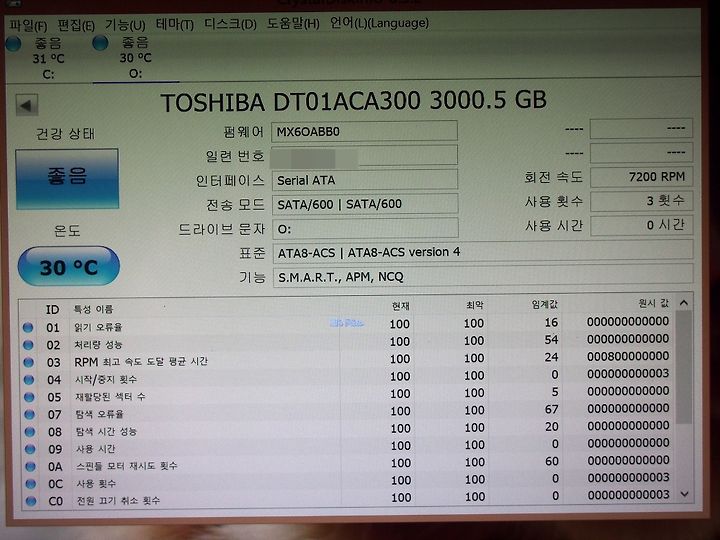The height and width of the screenshot is (540, 720).
Task: Click the SMART list scroll up arrow
Action: [x=684, y=303]
